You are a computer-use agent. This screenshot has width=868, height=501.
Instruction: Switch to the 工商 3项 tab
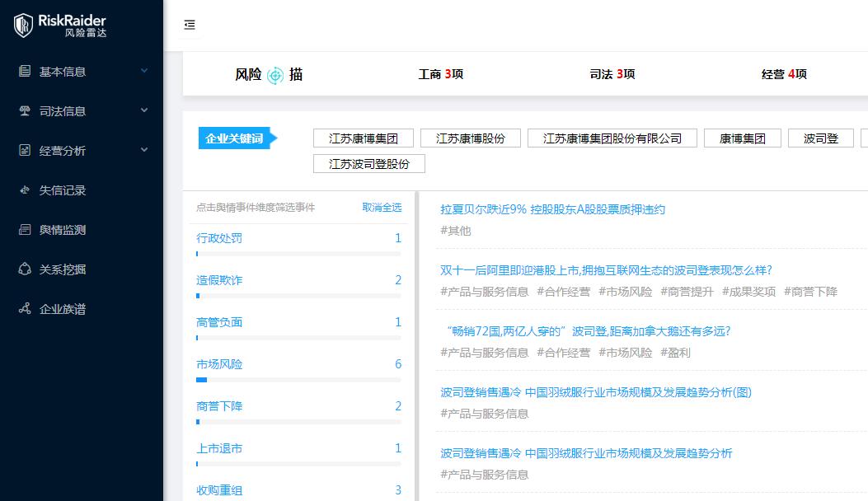[440, 73]
